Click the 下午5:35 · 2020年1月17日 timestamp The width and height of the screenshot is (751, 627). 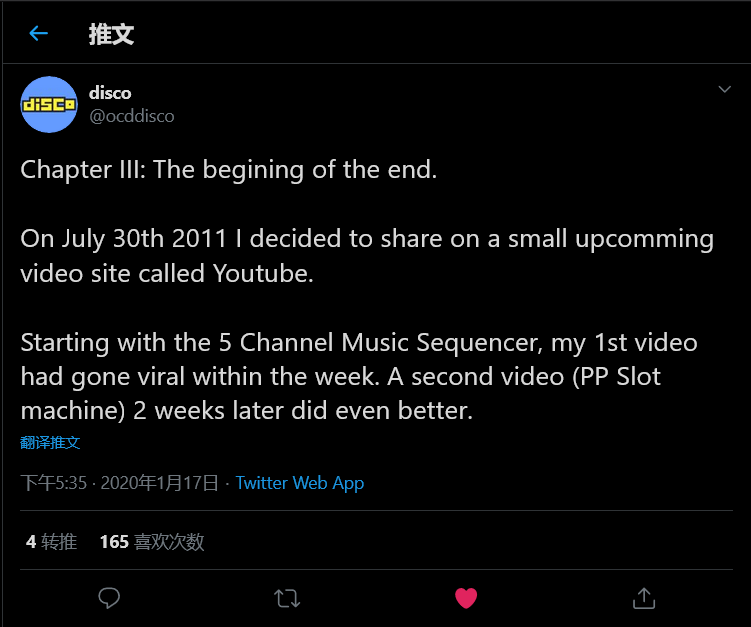(x=120, y=483)
